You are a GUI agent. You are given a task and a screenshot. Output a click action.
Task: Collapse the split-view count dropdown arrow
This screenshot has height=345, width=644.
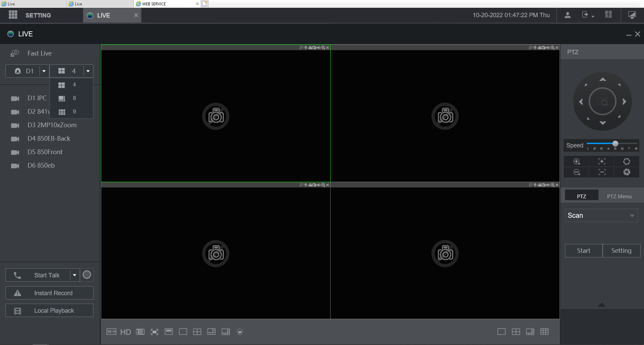[88, 71]
